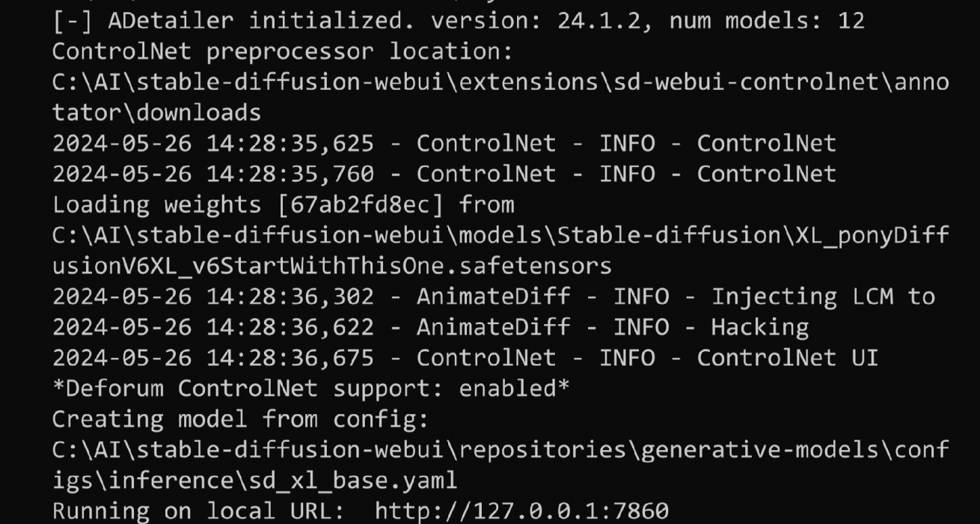Open the local URL http://127.0.0.1:7860
Image resolution: width=980 pixels, height=524 pixels.
tap(521, 511)
